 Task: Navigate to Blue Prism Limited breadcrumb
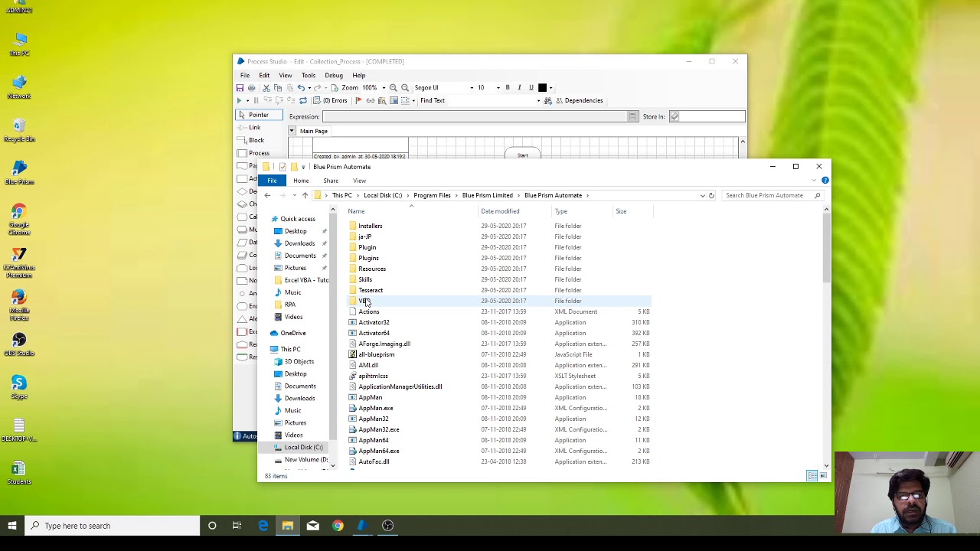tap(488, 195)
